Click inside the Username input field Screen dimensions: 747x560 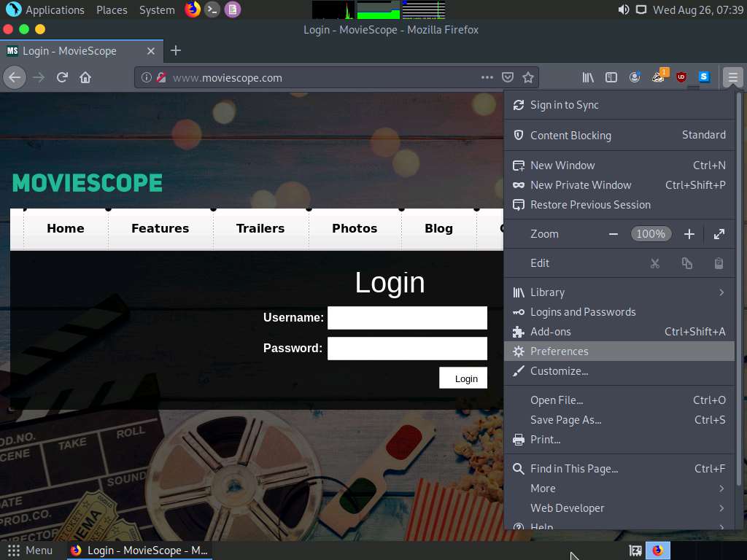407,317
